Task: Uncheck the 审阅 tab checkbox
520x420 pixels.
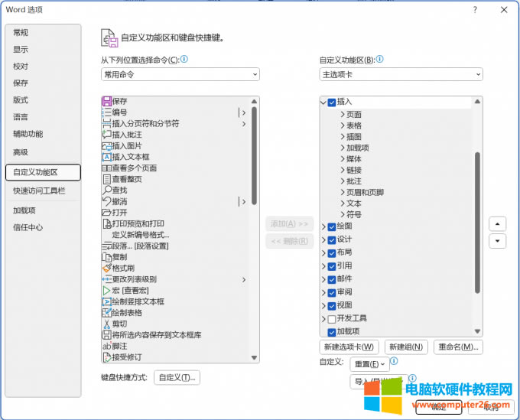Action: tap(332, 292)
